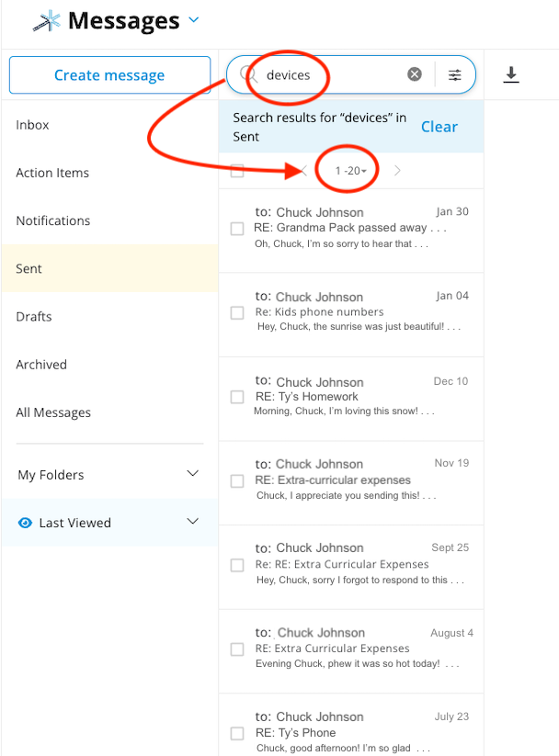559x756 pixels.
Task: Click the Messages logo icon
Action: (47, 21)
